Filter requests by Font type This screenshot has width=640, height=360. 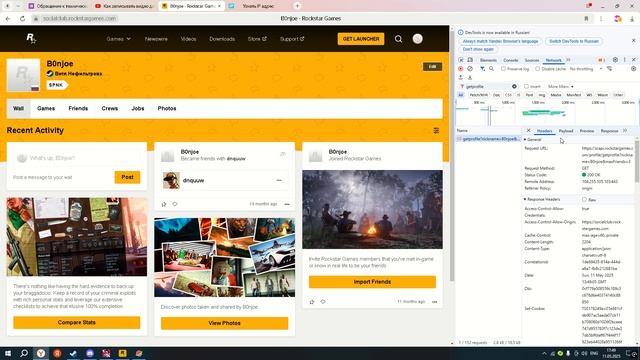529,95
